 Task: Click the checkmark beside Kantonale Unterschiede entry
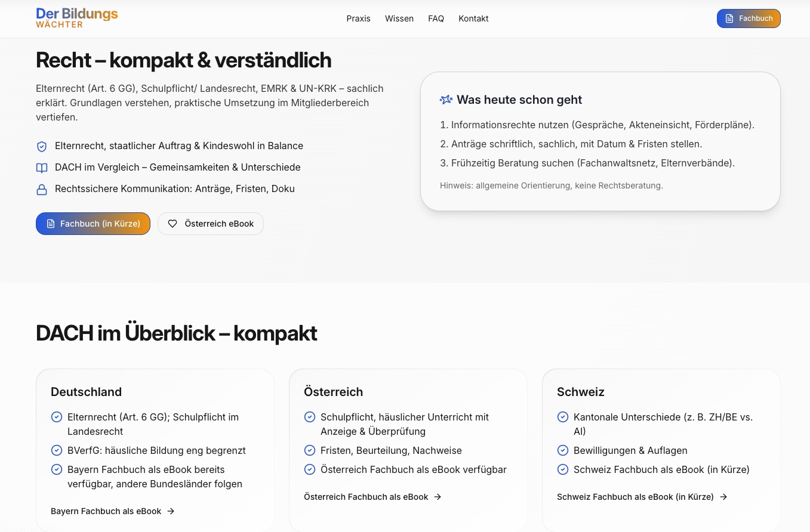tap(563, 417)
